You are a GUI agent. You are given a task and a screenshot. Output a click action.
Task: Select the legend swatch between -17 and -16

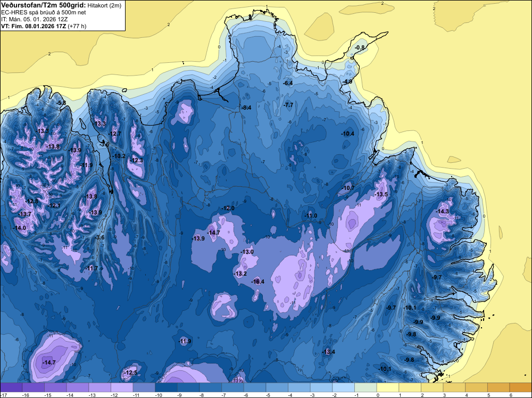tap(11, 387)
